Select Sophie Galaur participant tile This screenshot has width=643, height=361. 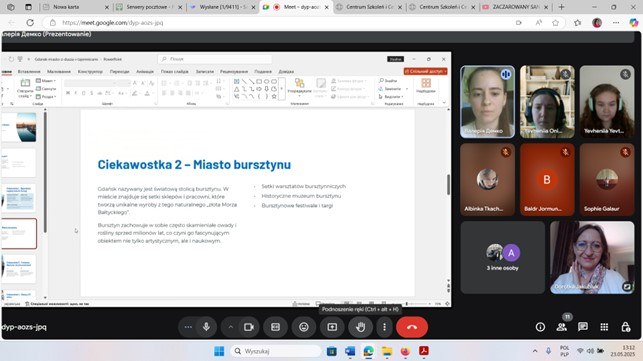pyautogui.click(x=607, y=180)
